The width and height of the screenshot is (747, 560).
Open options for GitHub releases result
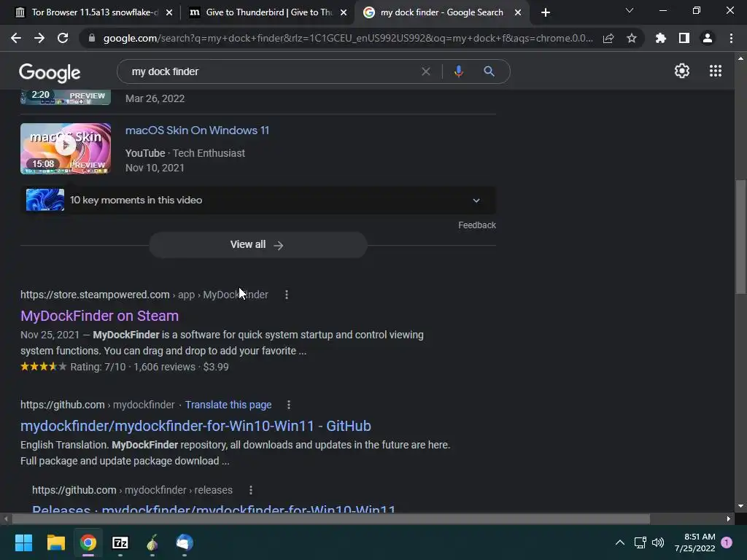click(251, 490)
